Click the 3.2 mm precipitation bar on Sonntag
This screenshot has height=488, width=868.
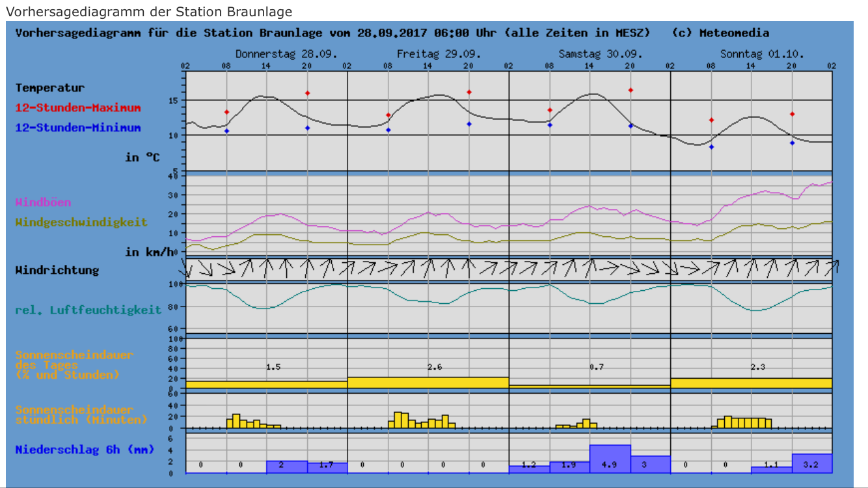[811, 463]
